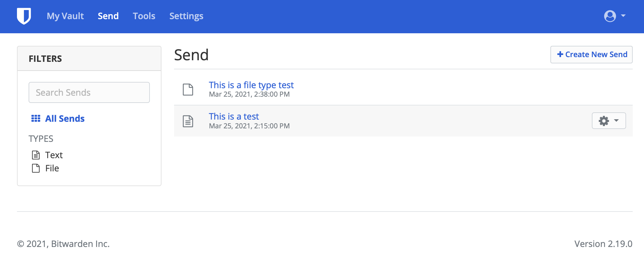This screenshot has width=644, height=268.
Task: Open the Tools tab
Action: [x=144, y=16]
